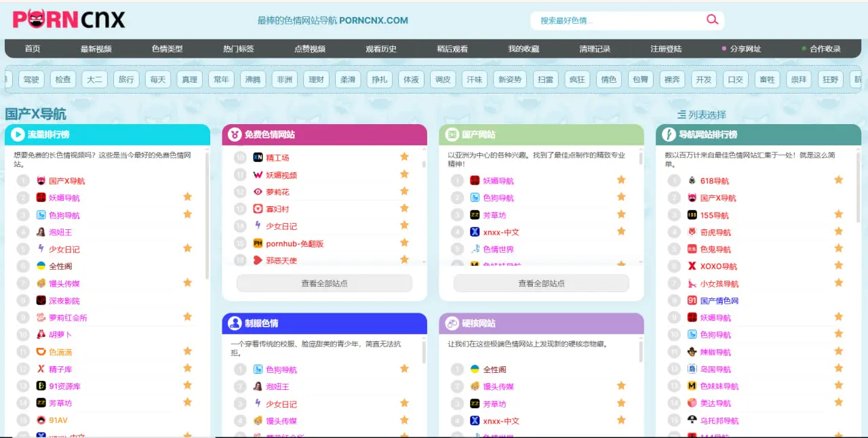Toggle favorite star for 奇虎导航
Image resolution: width=868 pixels, height=438 pixels.
pos(838,231)
